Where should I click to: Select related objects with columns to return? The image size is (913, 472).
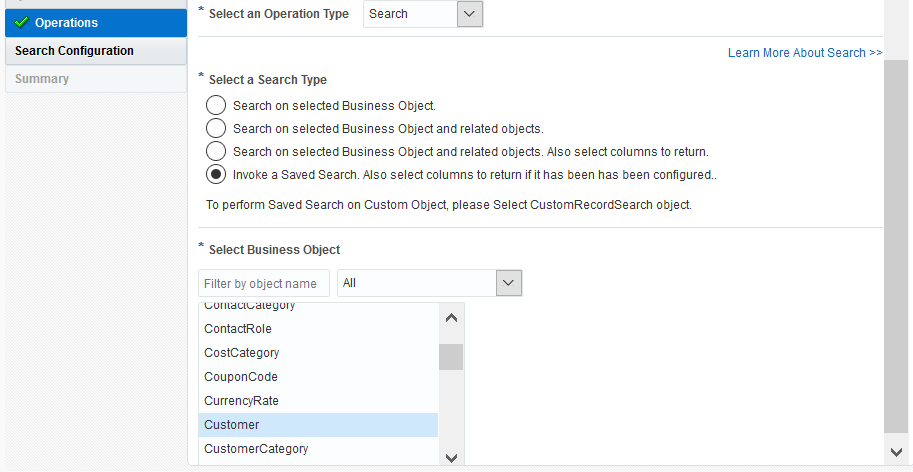click(215, 152)
